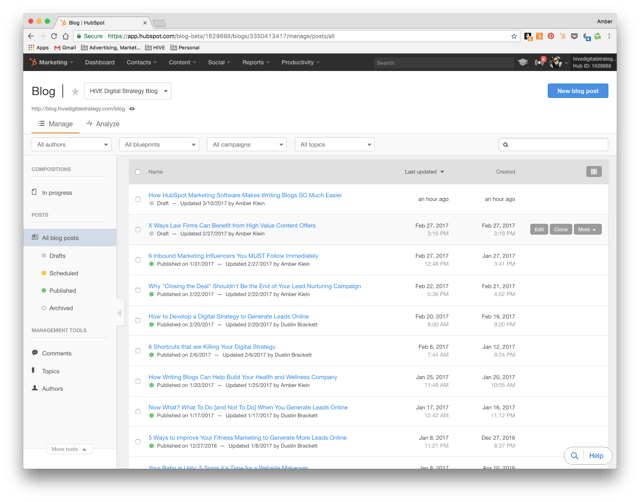Open Contacts menu
The height and width of the screenshot is (502, 640).
[x=141, y=62]
